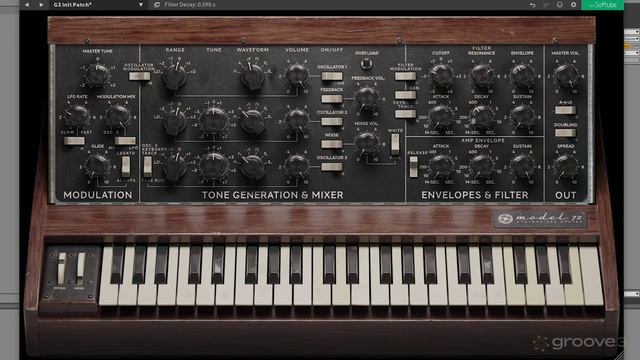This screenshot has height=360, width=640.
Task: Click the Master Tune knob
Action: pos(97,76)
